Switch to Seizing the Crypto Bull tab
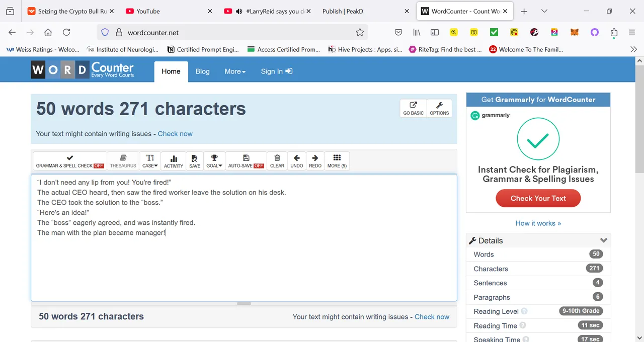This screenshot has width=644, height=342. click(70, 11)
